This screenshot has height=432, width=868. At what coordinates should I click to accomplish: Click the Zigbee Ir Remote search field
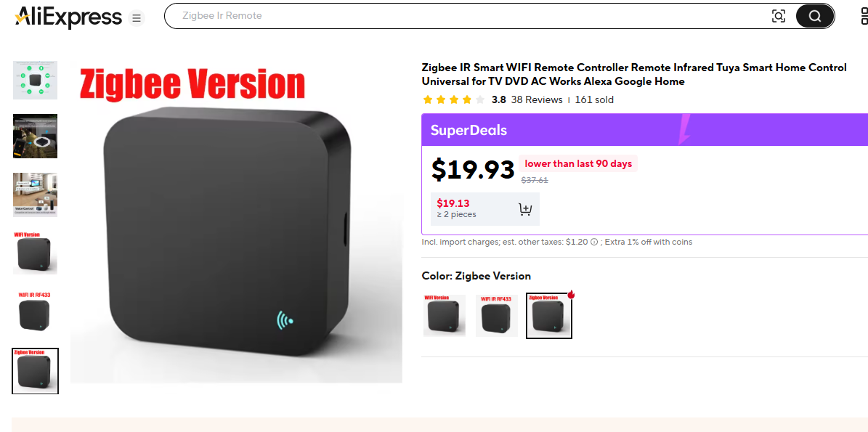click(471, 16)
